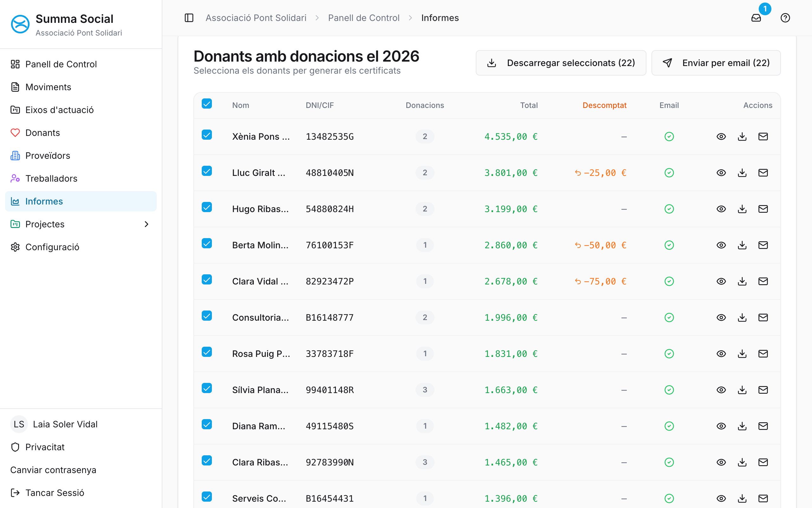Toggle the sidebar panel icon
Screen dimensions: 812x508
pos(189,18)
